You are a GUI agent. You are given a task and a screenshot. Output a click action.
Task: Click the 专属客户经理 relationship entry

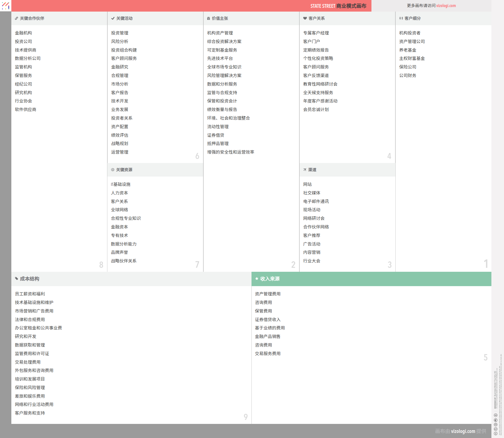[x=316, y=33]
